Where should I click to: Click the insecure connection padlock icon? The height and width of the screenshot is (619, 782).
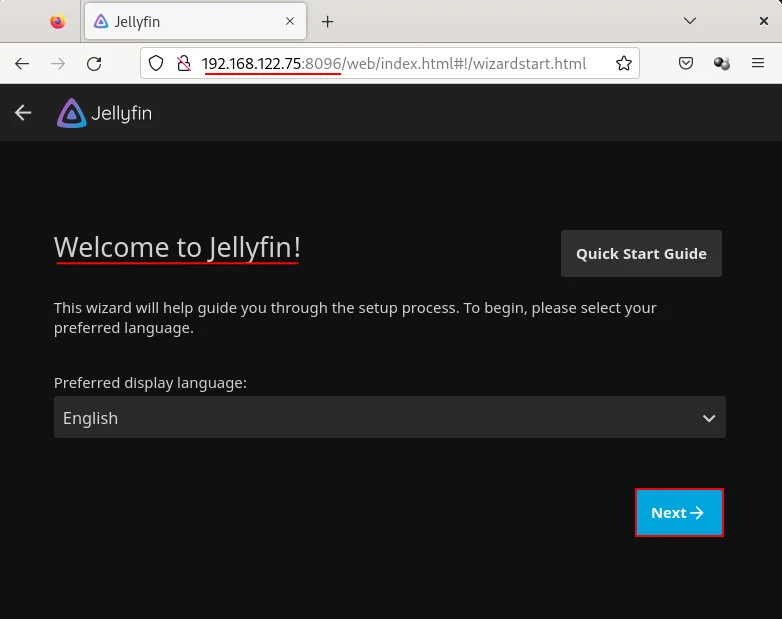(184, 63)
